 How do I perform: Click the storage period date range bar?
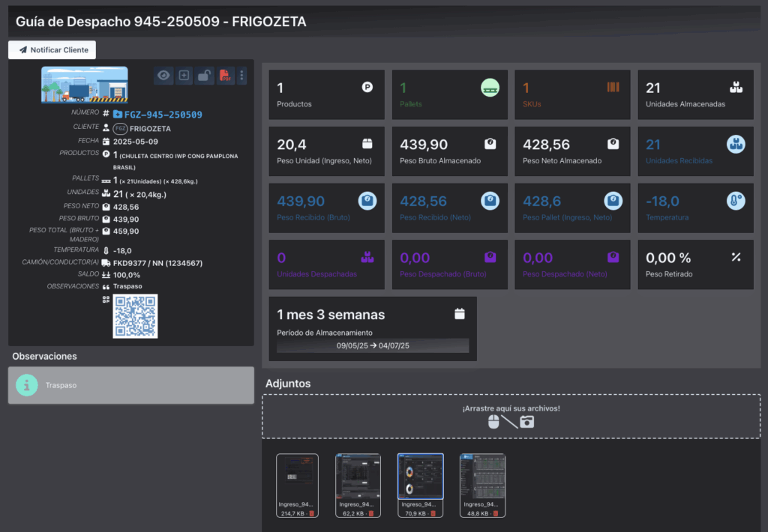tap(373, 345)
